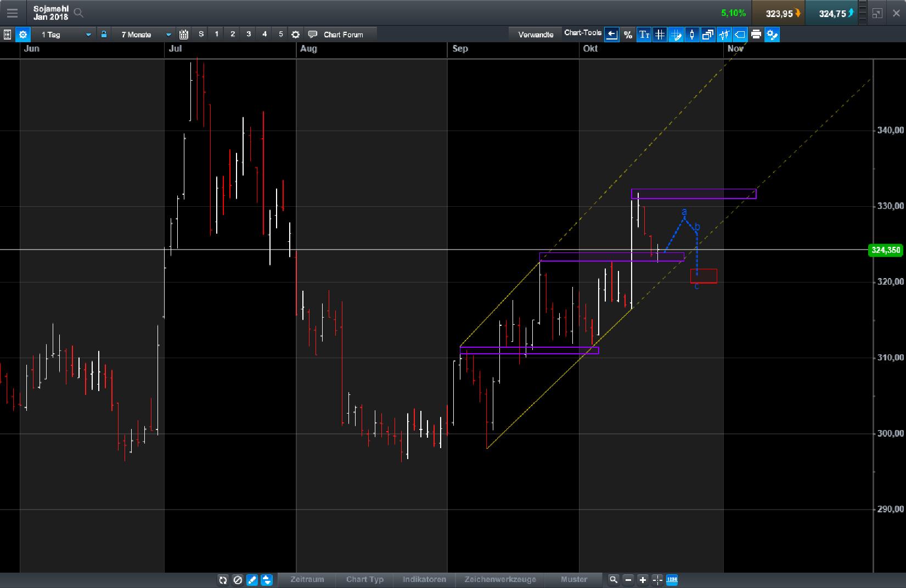Open the Muster menu
The image size is (906, 588).
(x=573, y=580)
